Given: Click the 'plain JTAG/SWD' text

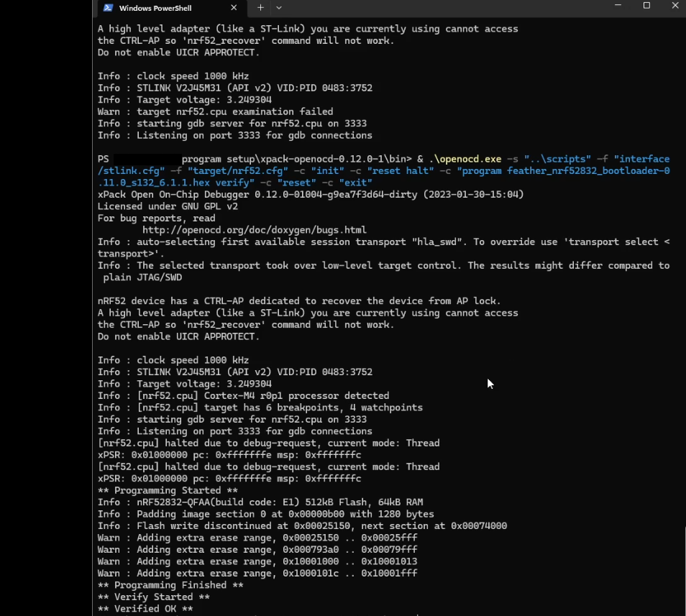Looking at the screenshot, I should coord(142,277).
